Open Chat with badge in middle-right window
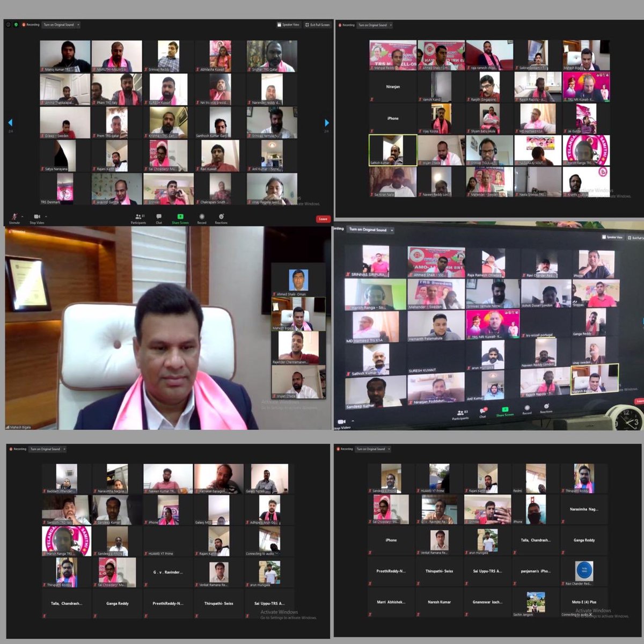 [x=483, y=413]
